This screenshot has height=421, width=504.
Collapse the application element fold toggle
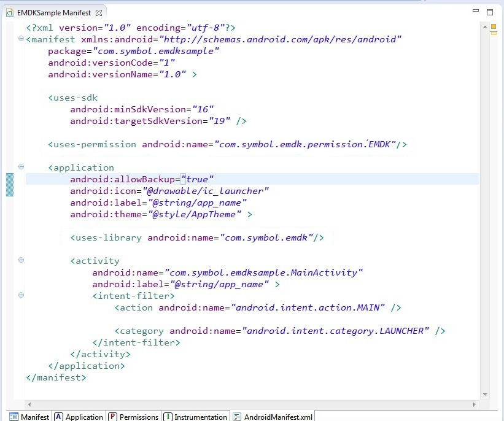[x=21, y=166]
